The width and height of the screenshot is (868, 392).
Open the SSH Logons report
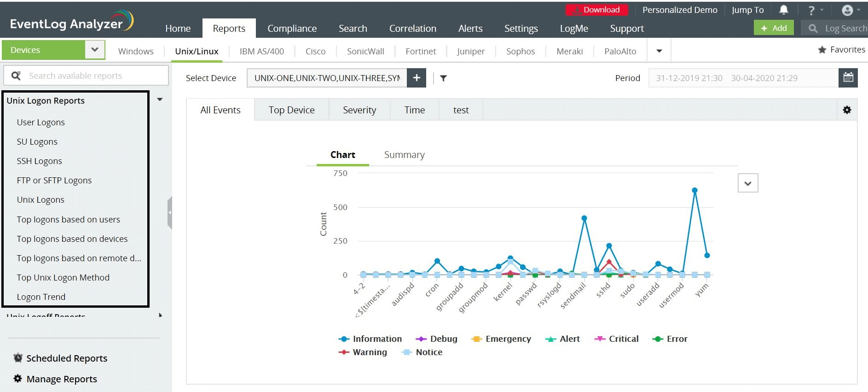(40, 161)
